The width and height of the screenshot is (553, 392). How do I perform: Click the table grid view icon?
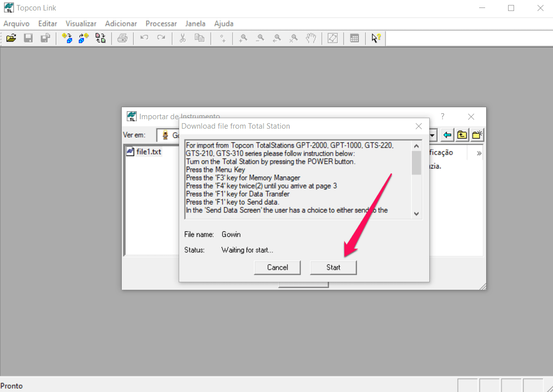tap(354, 38)
